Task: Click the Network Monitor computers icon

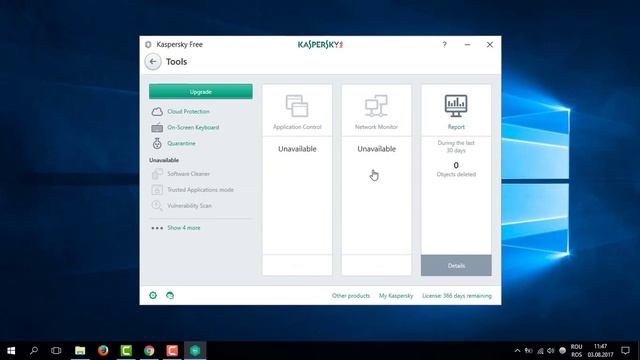Action: point(376,106)
